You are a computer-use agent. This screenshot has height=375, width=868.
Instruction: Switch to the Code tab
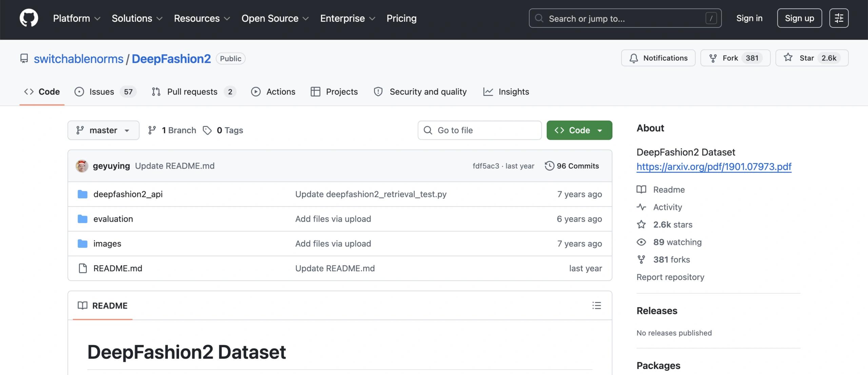42,92
